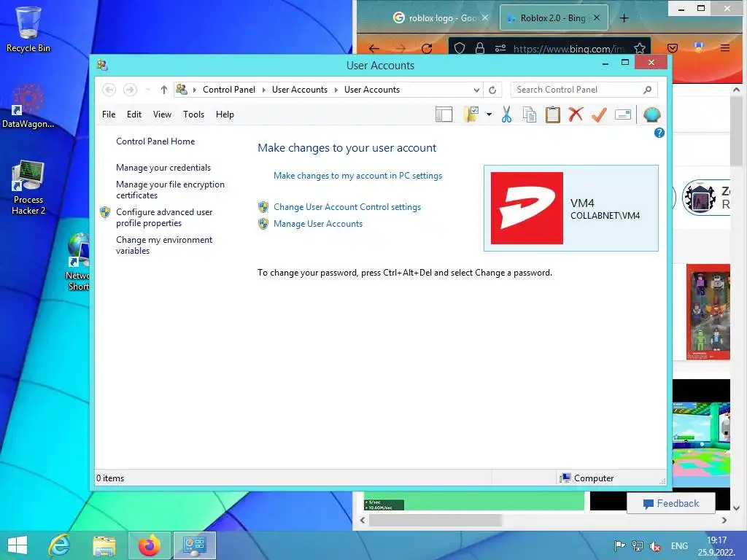Click the Search Control Panel field
The width and height of the screenshot is (747, 560).
[584, 90]
